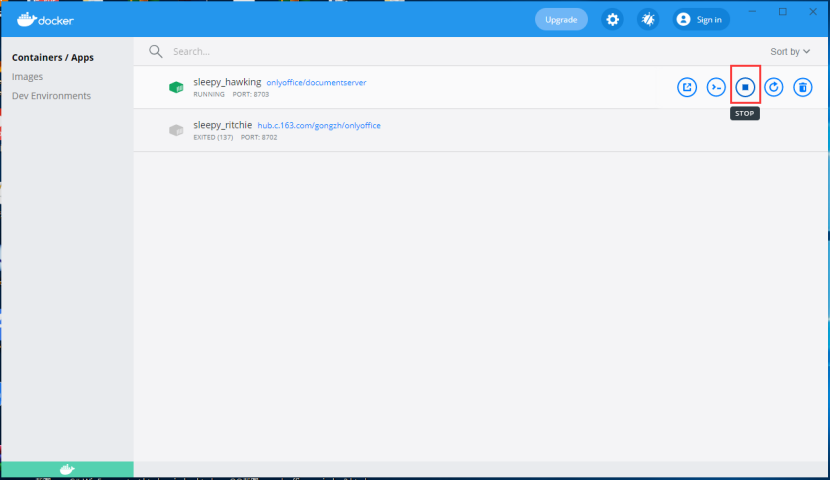Go to Images section
Viewport: 831px width, 481px height.
(x=28, y=77)
